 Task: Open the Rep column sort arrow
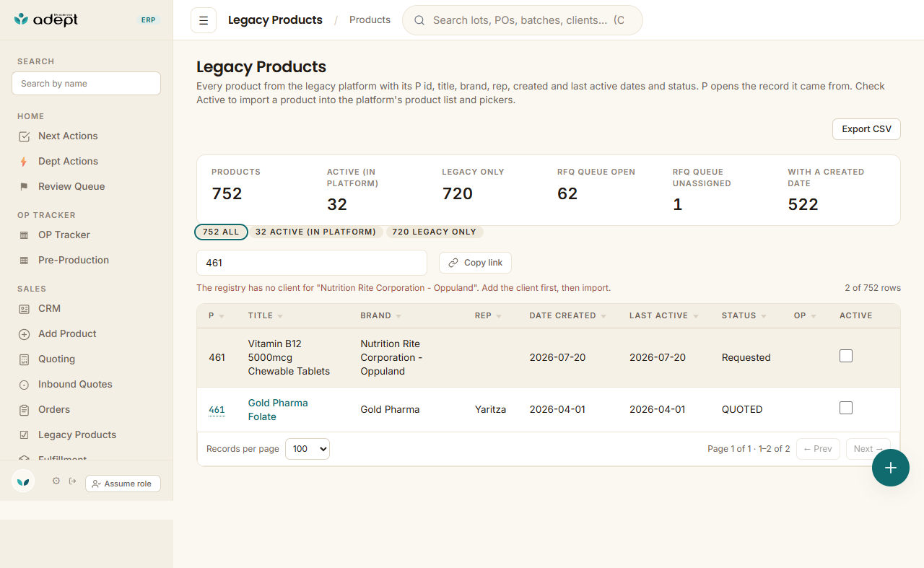tap(499, 316)
